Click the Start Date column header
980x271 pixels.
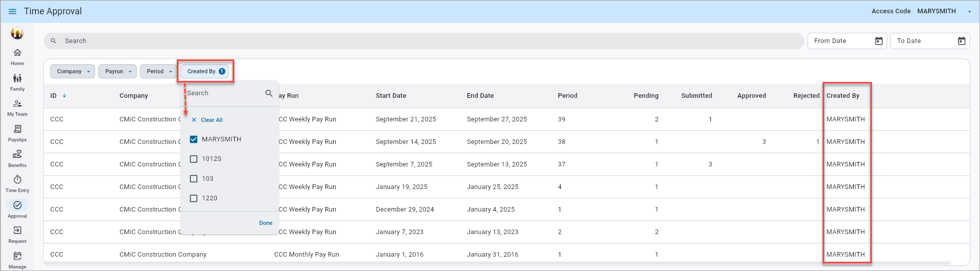391,96
